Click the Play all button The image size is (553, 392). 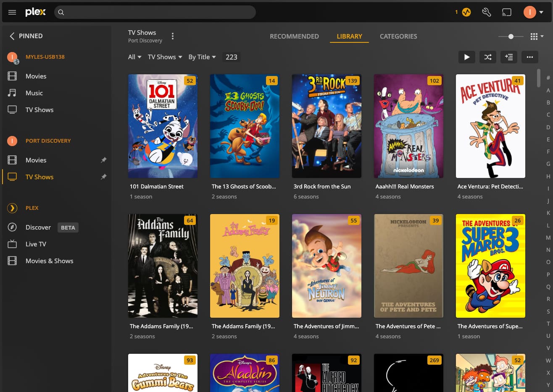click(x=466, y=57)
